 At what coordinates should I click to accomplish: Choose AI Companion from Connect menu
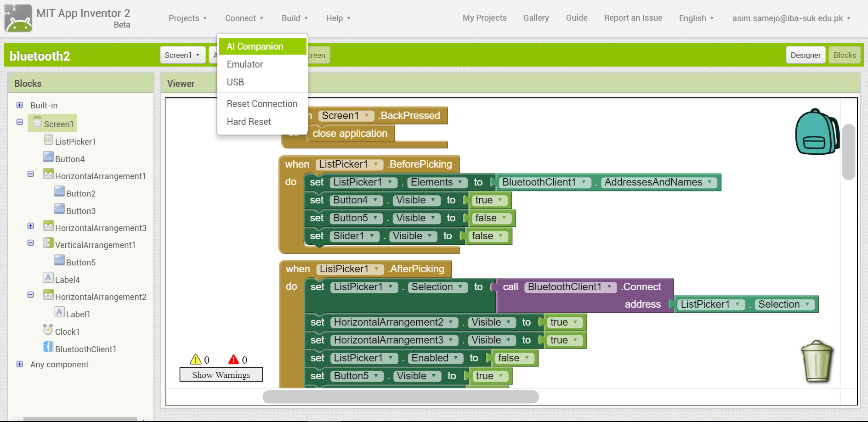click(x=262, y=46)
